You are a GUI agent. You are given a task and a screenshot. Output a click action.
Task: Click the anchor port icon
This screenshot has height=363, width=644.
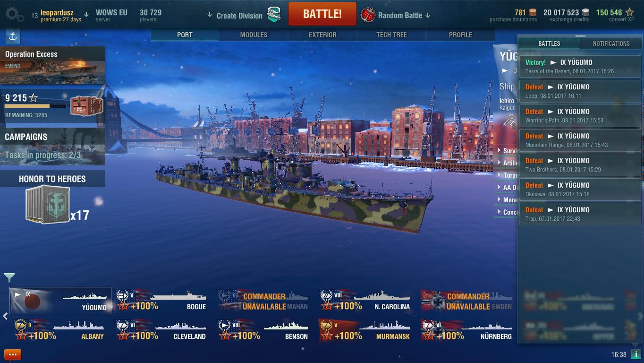pos(13,36)
